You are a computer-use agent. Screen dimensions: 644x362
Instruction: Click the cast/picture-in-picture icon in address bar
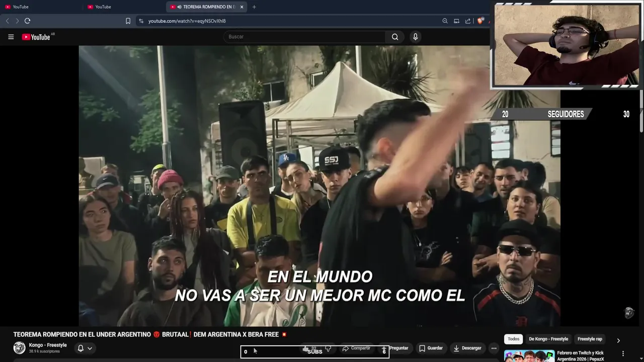456,21
